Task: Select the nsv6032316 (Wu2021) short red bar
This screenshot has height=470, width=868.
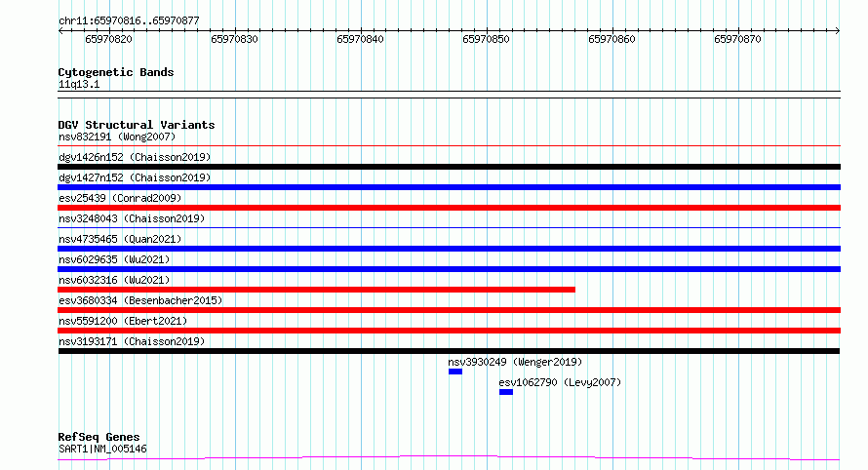Action: [316, 290]
